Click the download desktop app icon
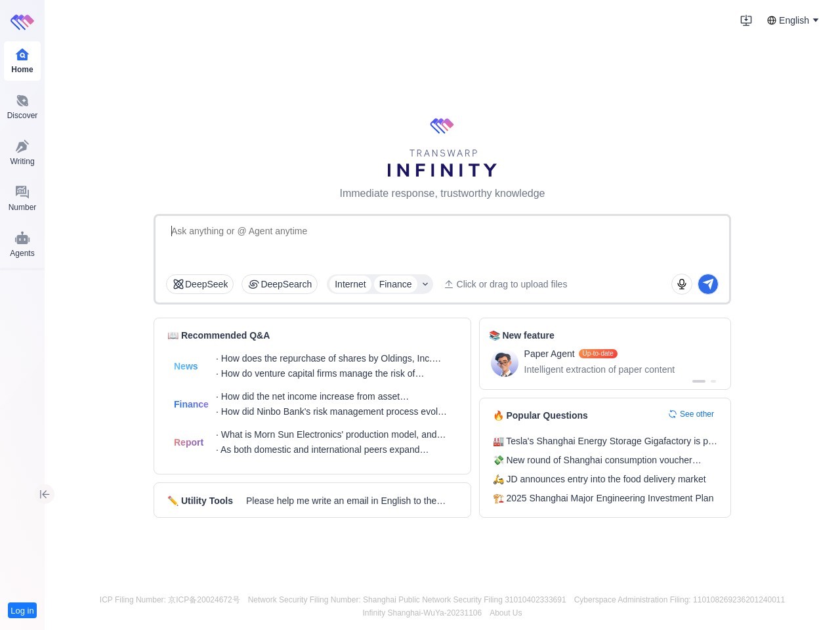Screen dimensions: 840x630 tap(746, 20)
